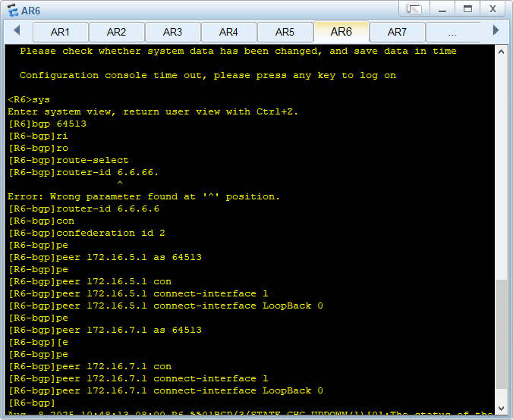Select the AR4 tab

click(x=228, y=32)
